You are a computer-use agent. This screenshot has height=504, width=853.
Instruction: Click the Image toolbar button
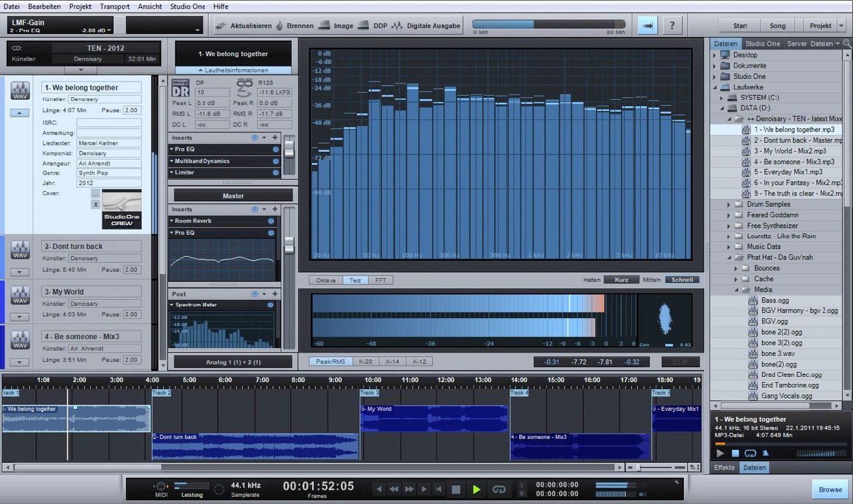(x=335, y=26)
